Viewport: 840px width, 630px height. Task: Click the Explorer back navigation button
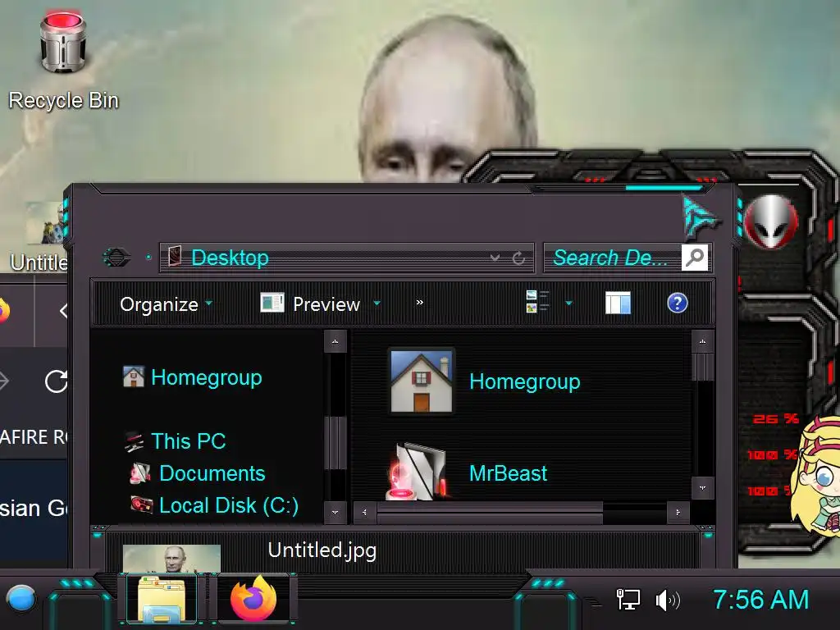click(x=116, y=258)
